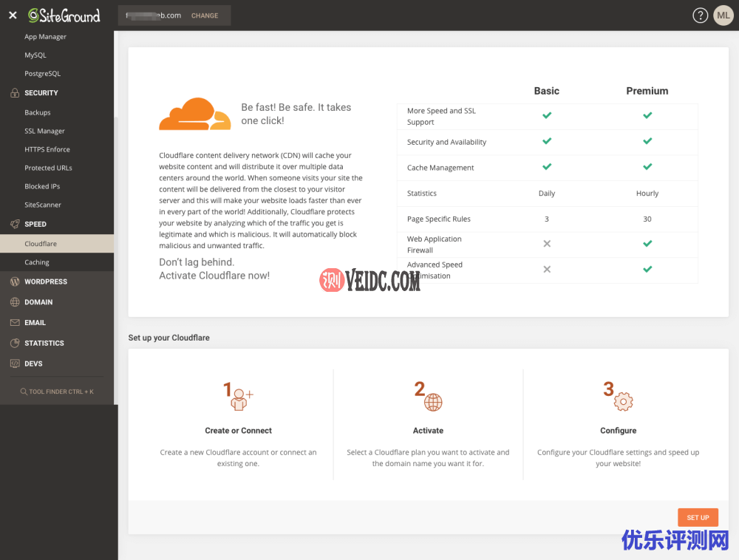The image size is (739, 560).
Task: Open the SSL Manager page
Action: pos(44,131)
